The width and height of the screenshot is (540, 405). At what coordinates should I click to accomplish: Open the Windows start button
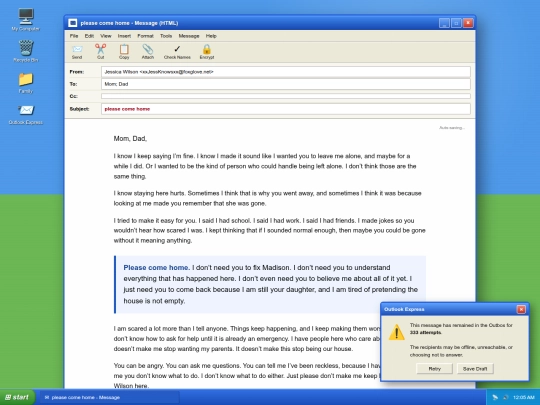tap(17, 397)
